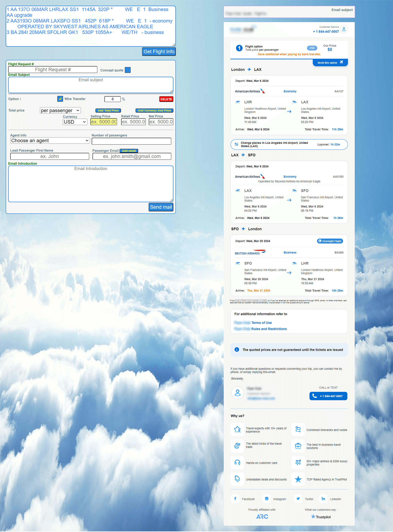Viewport: 393px width, 532px height.
Task: Click the info icon beside quoted prices notice
Action: (x=237, y=349)
